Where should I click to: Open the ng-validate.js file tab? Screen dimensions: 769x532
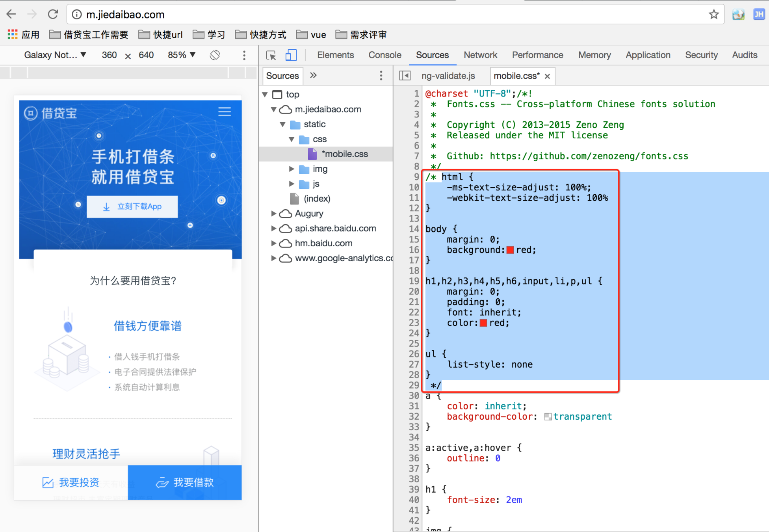tap(448, 76)
